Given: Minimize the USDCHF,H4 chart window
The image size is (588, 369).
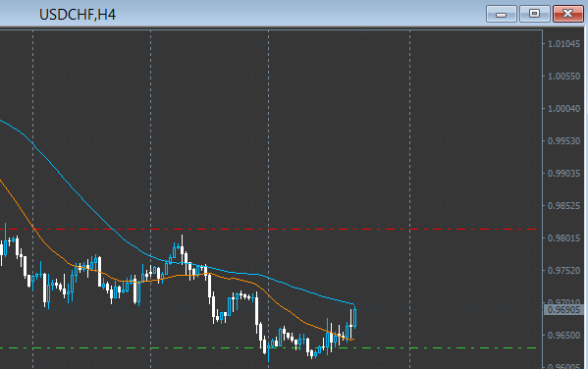Looking at the screenshot, I should click(x=502, y=15).
